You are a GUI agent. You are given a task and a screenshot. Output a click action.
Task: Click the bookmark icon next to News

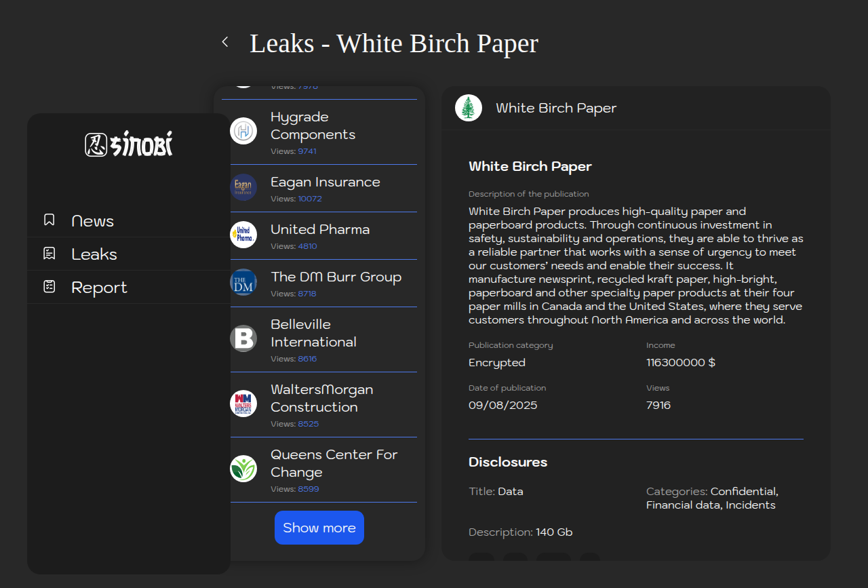point(49,220)
